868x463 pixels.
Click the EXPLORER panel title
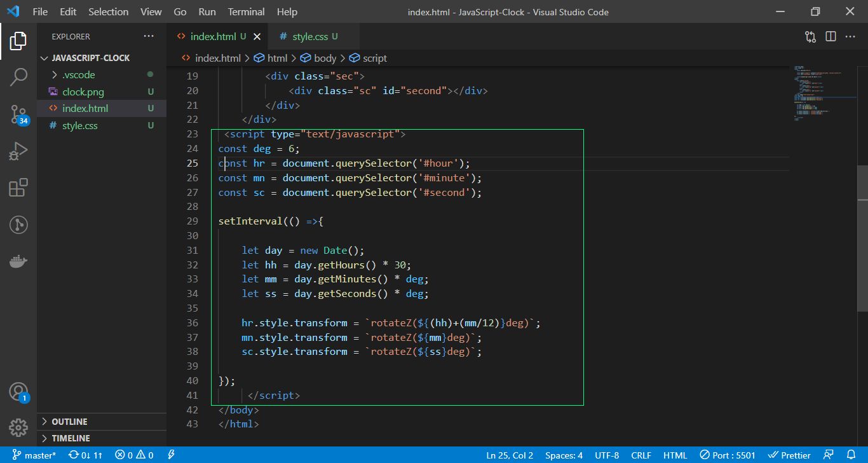pos(71,37)
